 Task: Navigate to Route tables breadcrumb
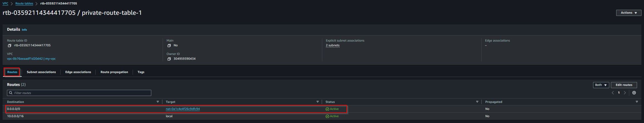24,4
